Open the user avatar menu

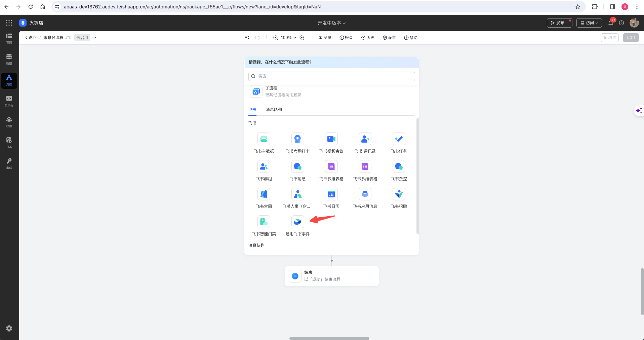[634, 23]
